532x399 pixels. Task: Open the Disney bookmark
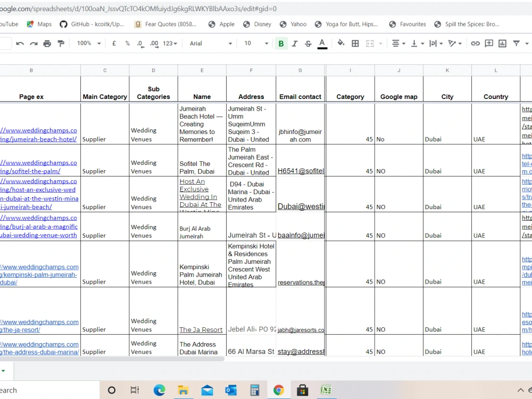257,24
